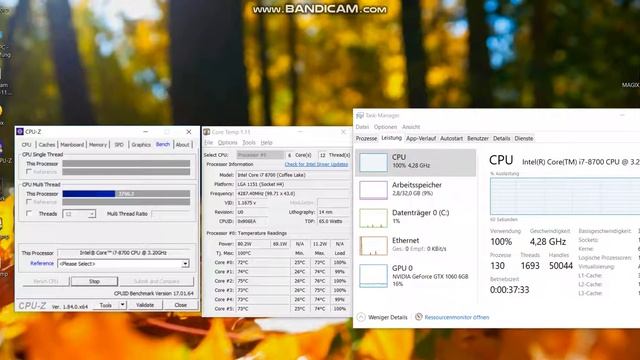The image size is (640, 360).
Task: Select the Bench tab in CPU-Z
Action: pos(163,144)
